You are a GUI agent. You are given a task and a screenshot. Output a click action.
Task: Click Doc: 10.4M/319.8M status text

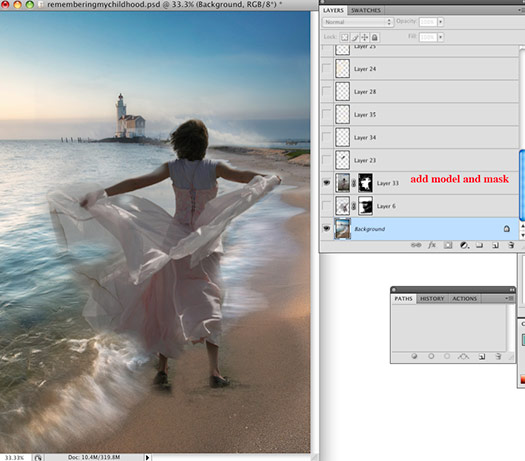94,457
